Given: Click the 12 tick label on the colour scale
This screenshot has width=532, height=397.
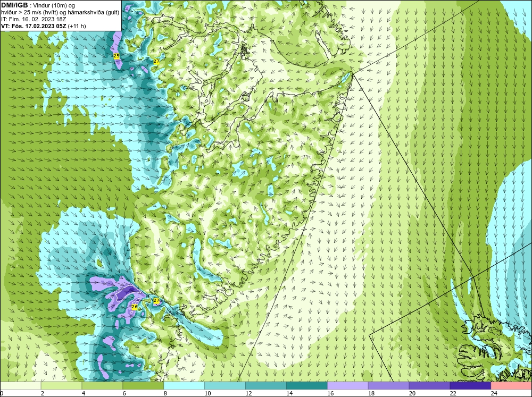Looking at the screenshot, I should (248, 393).
